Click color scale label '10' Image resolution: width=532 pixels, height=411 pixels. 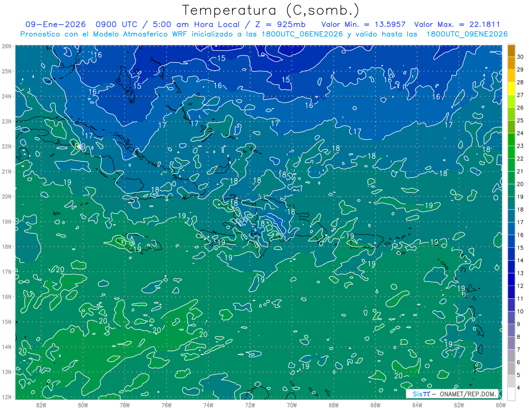(520, 311)
